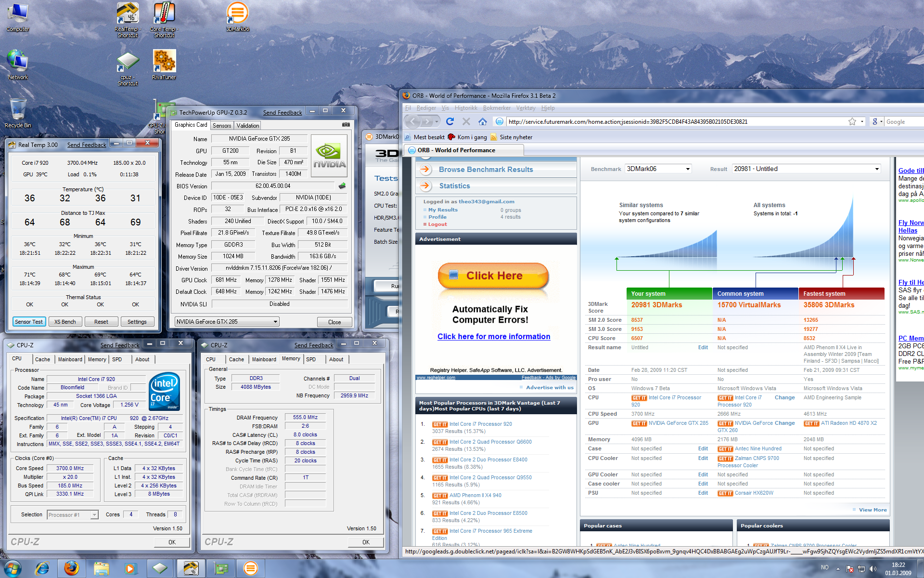Screen dimensions: 924x578
Task: Click the Firefox back arrow button
Action: tap(413, 121)
